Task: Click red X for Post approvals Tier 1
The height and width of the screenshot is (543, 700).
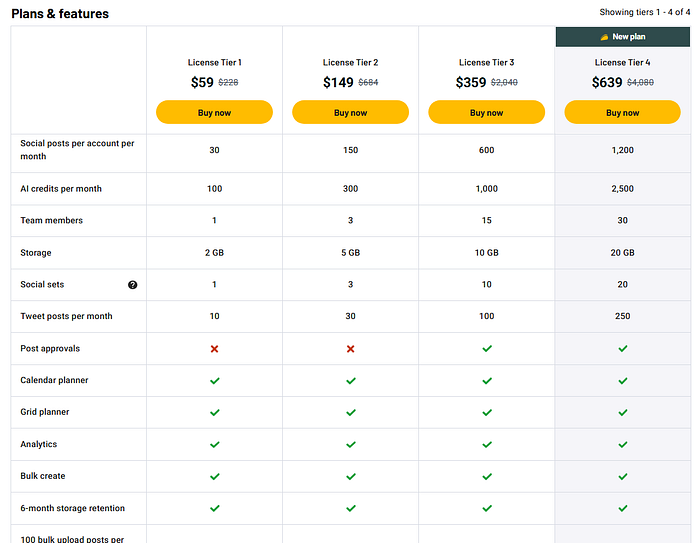Action: [x=214, y=349]
